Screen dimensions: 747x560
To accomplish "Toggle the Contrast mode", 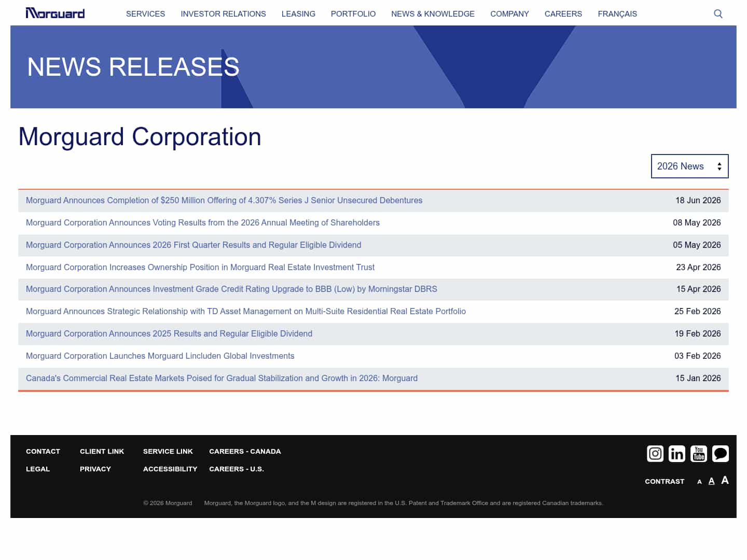I will 665,481.
